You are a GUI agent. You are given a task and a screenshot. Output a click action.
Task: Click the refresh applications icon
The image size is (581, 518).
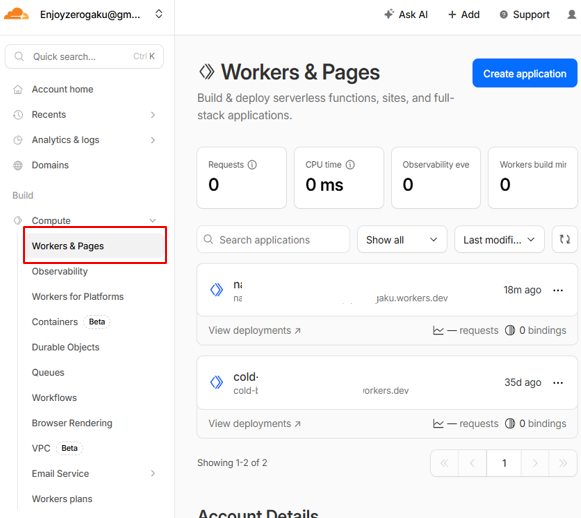coord(565,239)
